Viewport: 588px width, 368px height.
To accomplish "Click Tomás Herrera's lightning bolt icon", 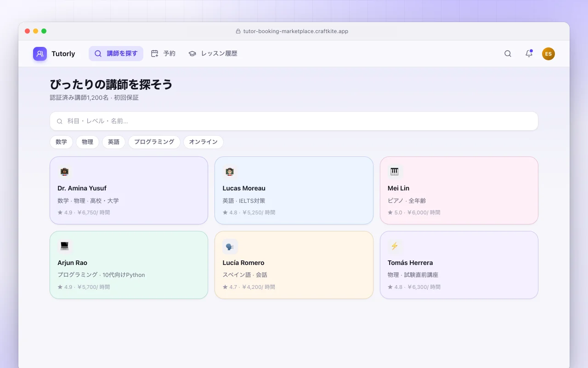I will (395, 247).
